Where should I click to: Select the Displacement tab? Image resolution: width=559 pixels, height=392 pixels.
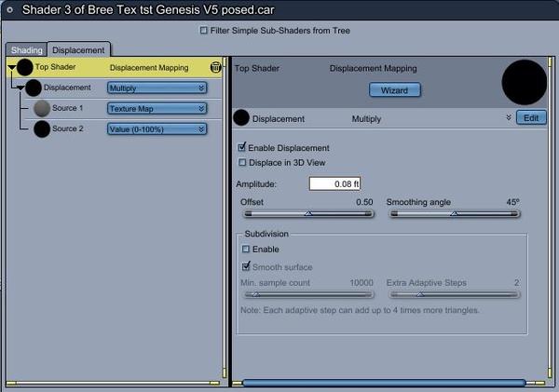[x=78, y=50]
